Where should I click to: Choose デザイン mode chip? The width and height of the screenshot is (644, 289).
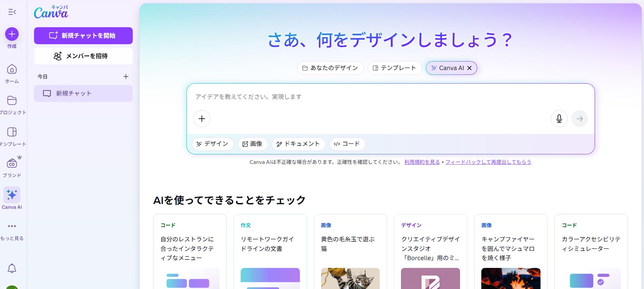[213, 144]
